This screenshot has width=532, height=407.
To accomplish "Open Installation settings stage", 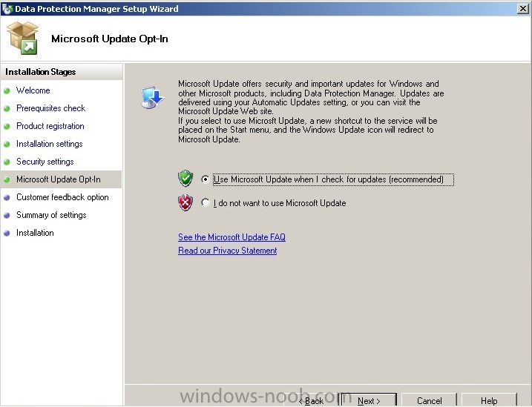I will [50, 144].
